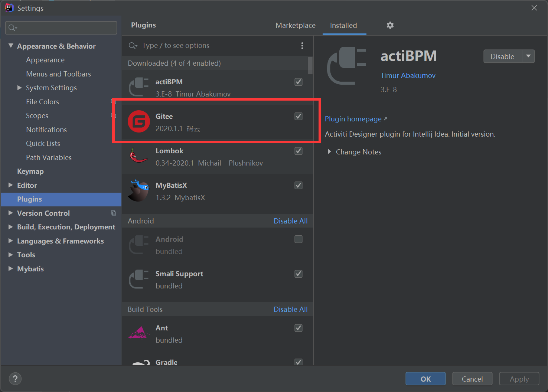The image size is (548, 392).
Task: Click Disable All for Android group
Action: click(x=290, y=221)
